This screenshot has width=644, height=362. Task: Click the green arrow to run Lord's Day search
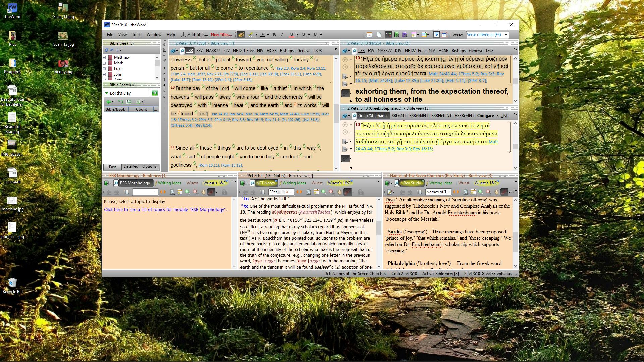pos(155,93)
